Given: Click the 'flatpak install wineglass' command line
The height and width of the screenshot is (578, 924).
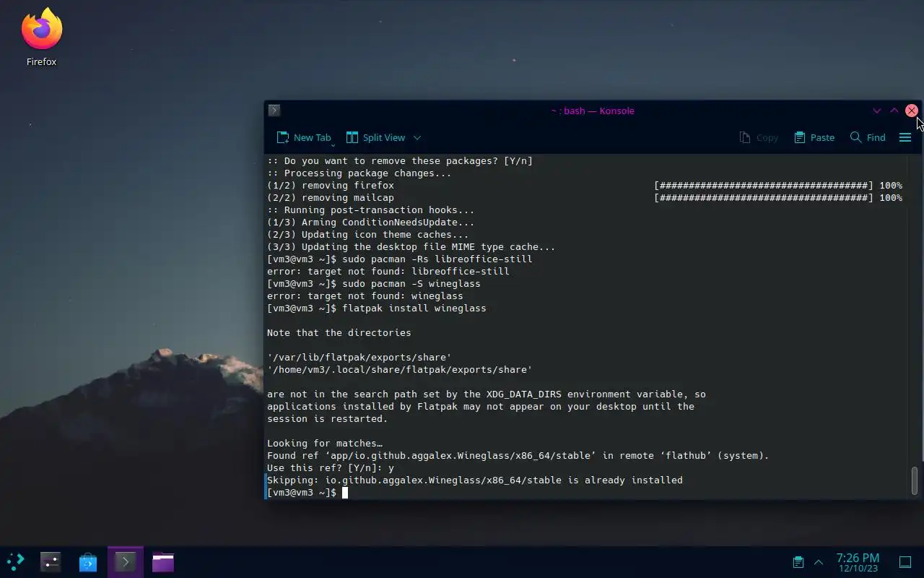Looking at the screenshot, I should 377,309.
